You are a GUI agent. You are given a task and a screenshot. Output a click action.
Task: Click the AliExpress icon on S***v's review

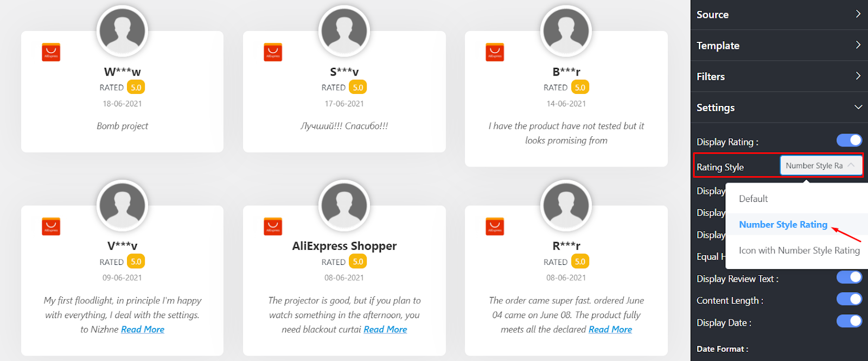tap(273, 52)
